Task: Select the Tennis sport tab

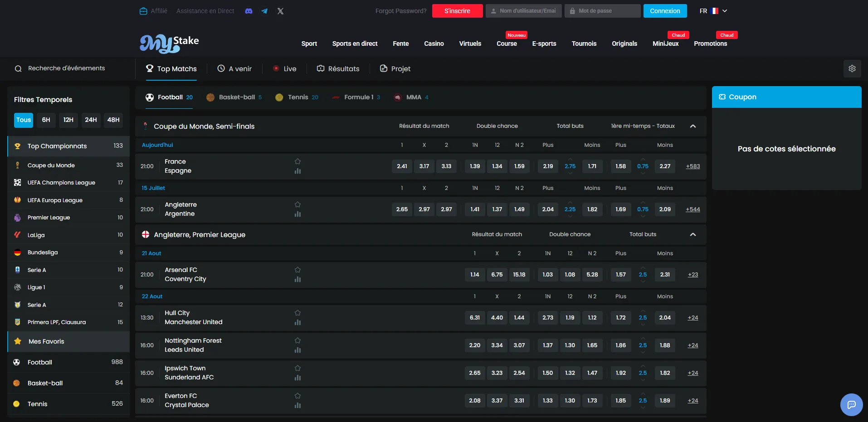Action: pyautogui.click(x=297, y=97)
